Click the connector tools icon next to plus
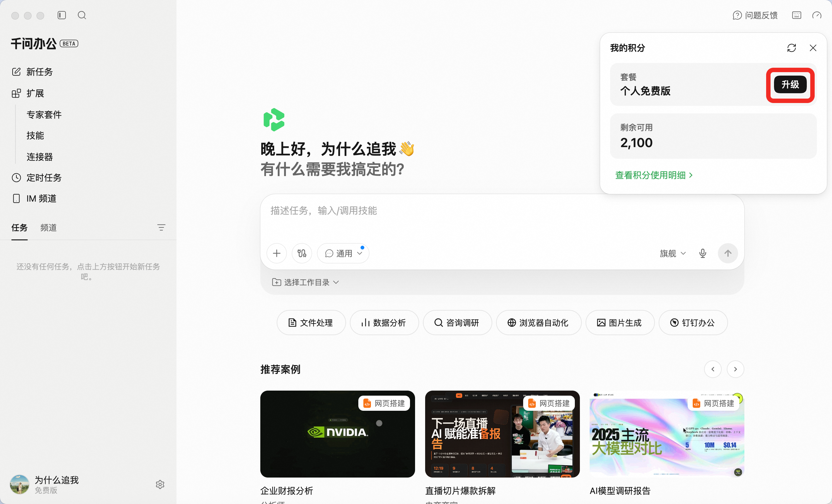The height and width of the screenshot is (504, 832). (x=302, y=253)
